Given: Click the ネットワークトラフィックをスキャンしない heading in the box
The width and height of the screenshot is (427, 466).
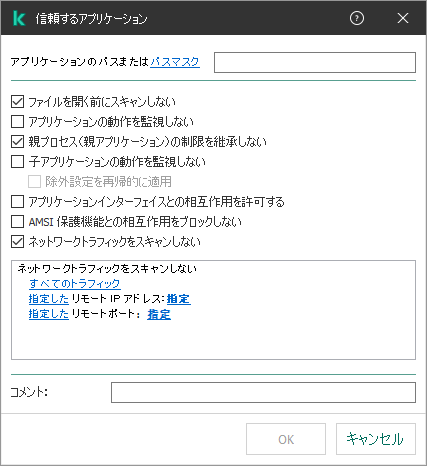Looking at the screenshot, I should 107,268.
